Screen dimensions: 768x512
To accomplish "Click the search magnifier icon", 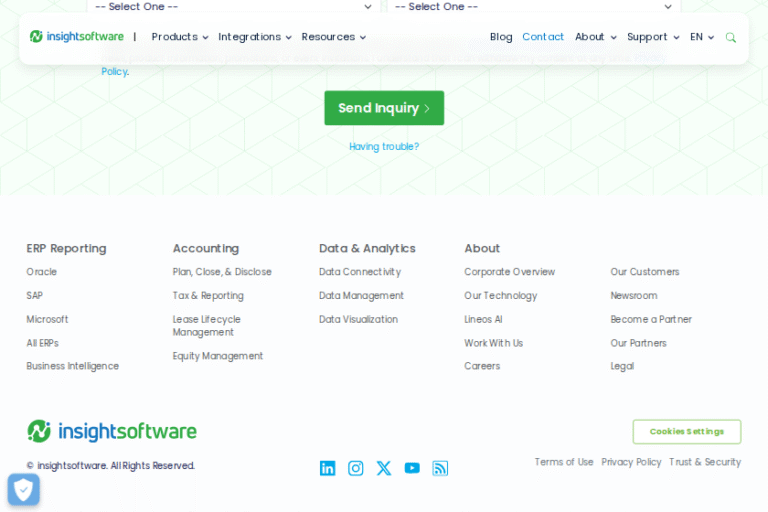I will point(731,37).
